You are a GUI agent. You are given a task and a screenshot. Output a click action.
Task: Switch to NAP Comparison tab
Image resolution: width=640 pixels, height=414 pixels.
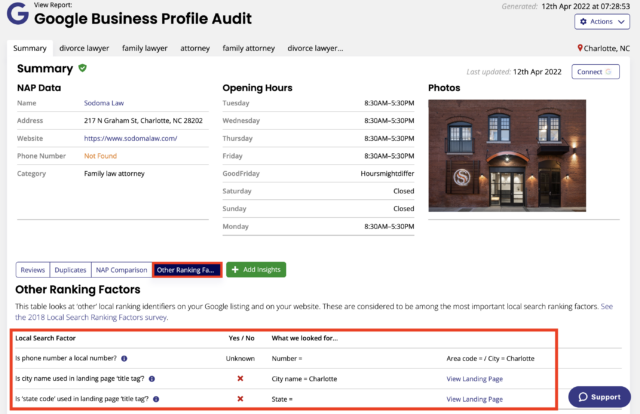(121, 269)
